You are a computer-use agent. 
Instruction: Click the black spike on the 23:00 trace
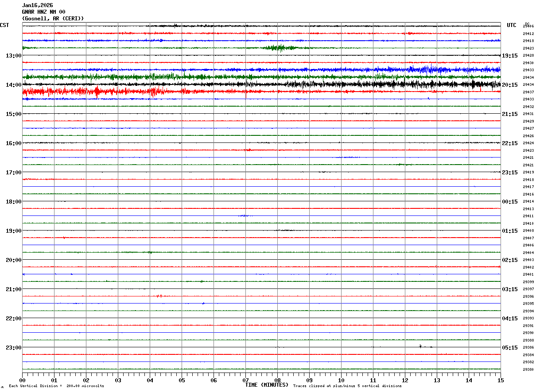pos(420,346)
